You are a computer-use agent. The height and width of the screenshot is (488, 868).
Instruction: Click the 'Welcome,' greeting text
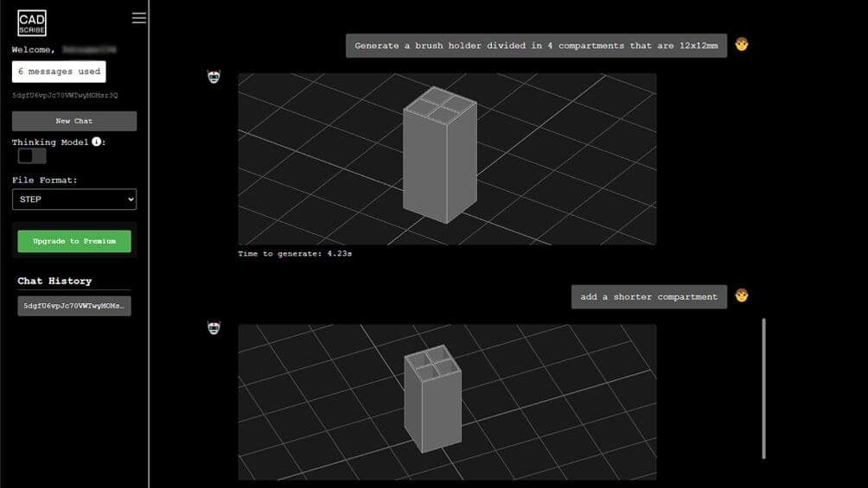click(34, 50)
